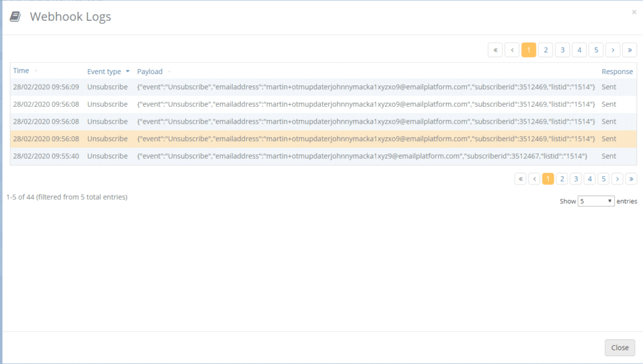Select page 2 in top pagination
This screenshot has height=364, width=643.
[x=546, y=50]
